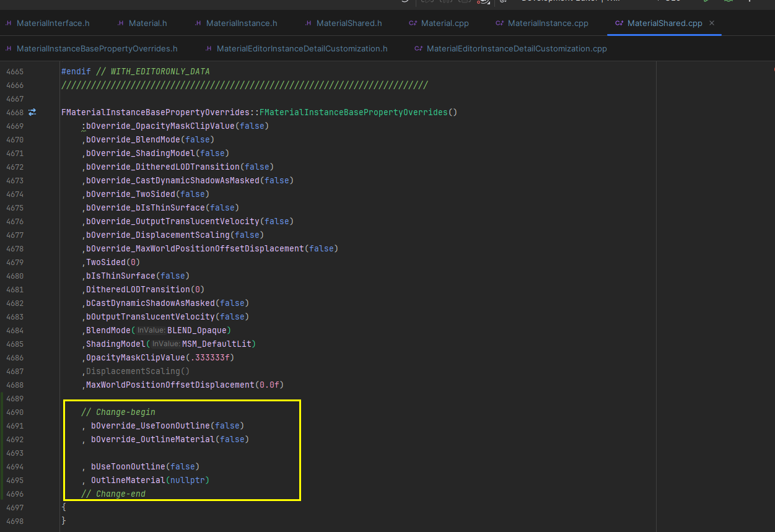Click line number 4690 in the gutter
This screenshot has width=775, height=532.
point(15,412)
